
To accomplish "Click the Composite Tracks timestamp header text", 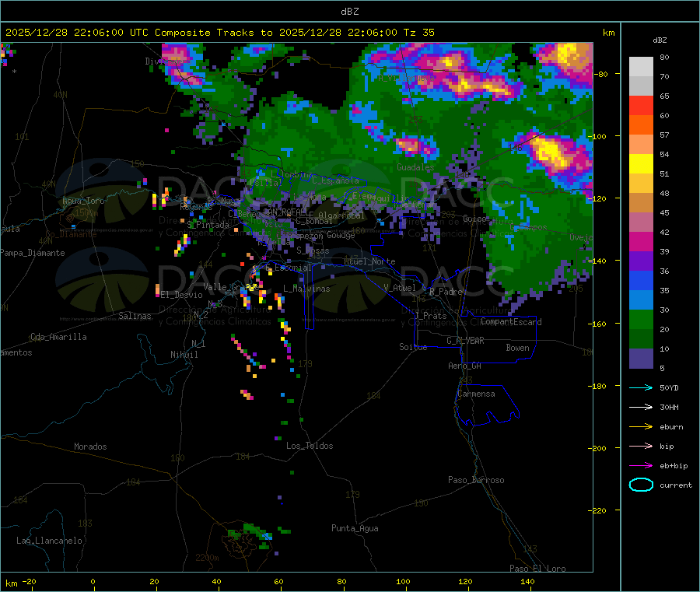I will [x=220, y=33].
